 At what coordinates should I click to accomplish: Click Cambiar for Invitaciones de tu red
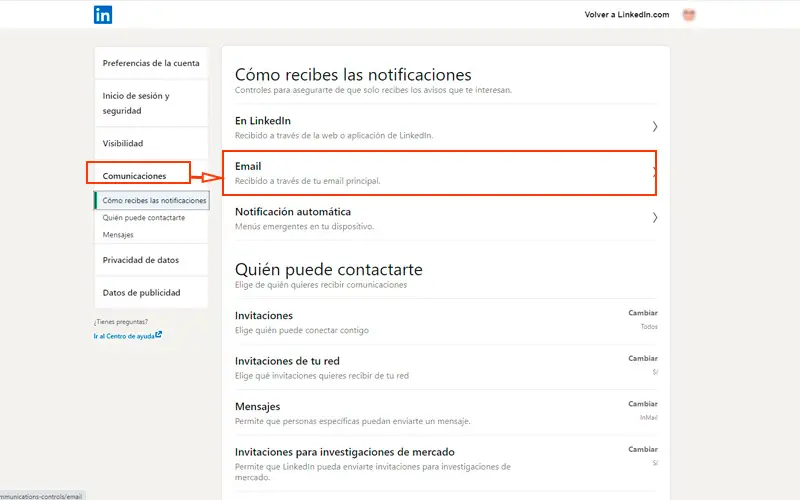[x=643, y=358]
